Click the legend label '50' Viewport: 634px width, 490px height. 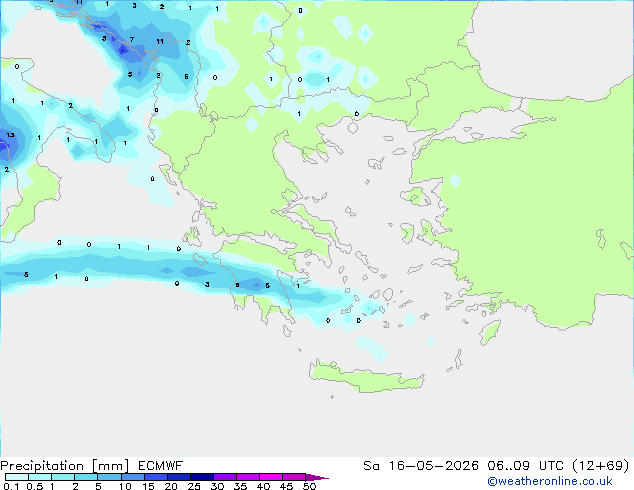[309, 486]
